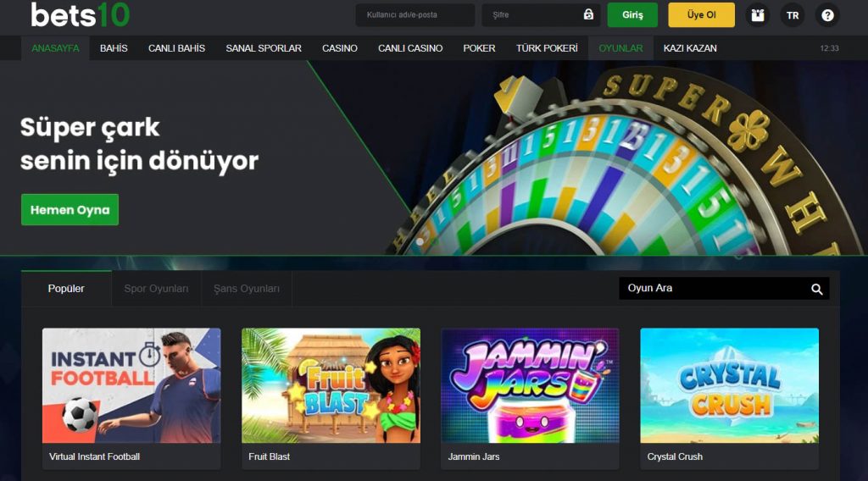Open the gift promotions icon
Screen dimensions: 868x481
pos(757,15)
